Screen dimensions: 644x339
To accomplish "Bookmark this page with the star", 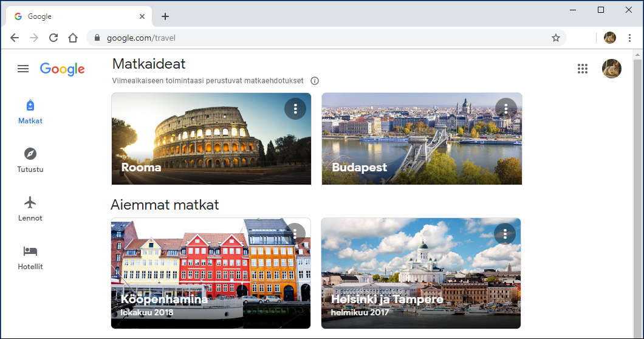I will (556, 38).
